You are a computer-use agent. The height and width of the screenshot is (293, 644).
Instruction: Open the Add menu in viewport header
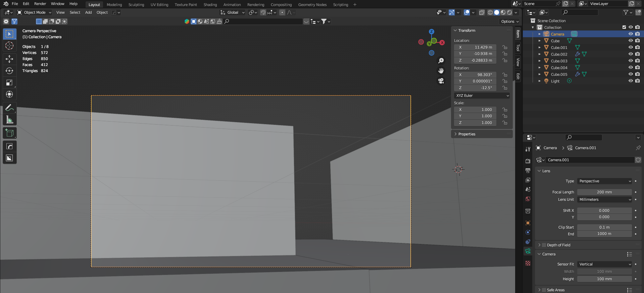click(88, 12)
